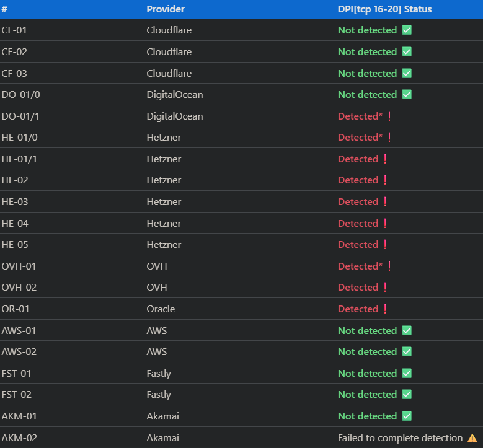Viewport: 483px width, 448px height.
Task: Click the green checkmark icon in row AWS-01
Action: click(x=407, y=330)
